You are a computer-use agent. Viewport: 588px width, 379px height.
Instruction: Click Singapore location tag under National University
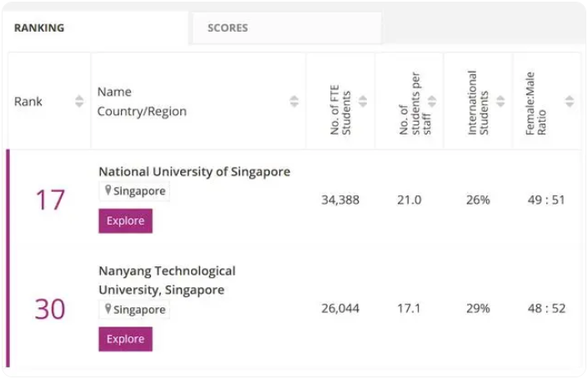(134, 191)
